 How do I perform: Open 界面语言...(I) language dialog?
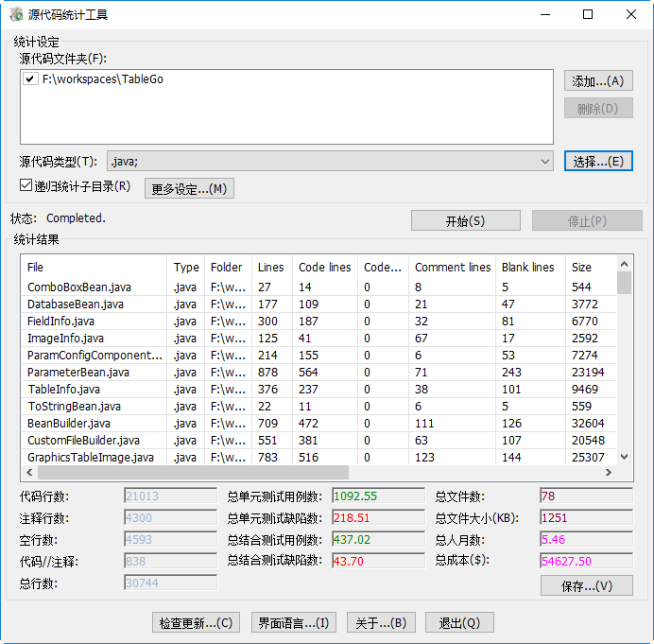[294, 622]
